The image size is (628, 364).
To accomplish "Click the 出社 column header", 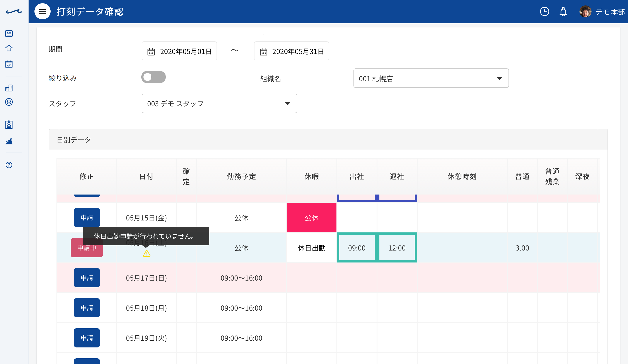I will [357, 176].
